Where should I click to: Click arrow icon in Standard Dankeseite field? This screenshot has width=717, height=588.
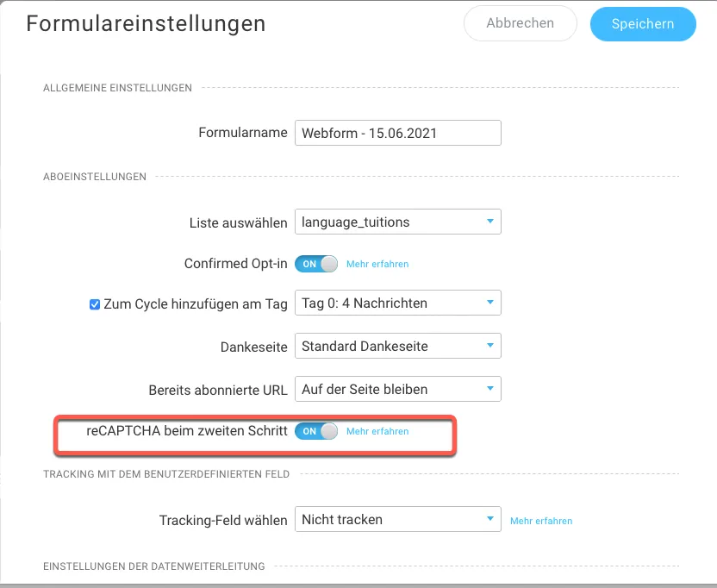(490, 346)
